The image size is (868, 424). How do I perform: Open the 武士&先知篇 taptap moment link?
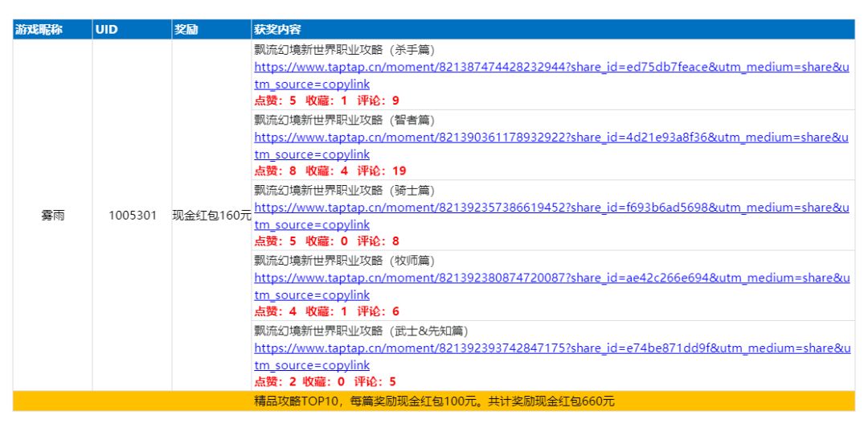551,357
